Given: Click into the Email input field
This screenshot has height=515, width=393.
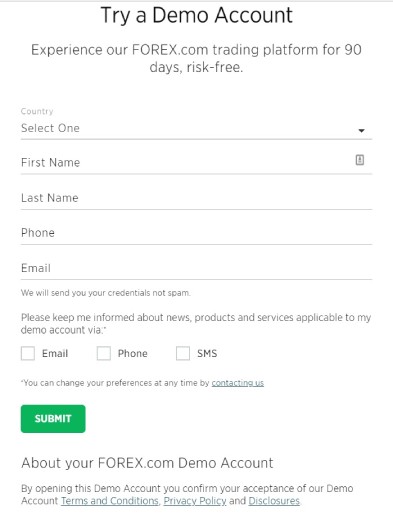Looking at the screenshot, I should 196,268.
